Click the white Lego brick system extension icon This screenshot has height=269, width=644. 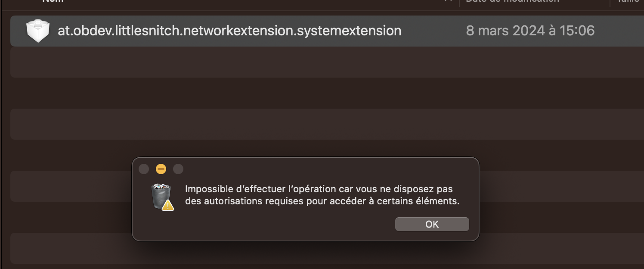pyautogui.click(x=38, y=31)
